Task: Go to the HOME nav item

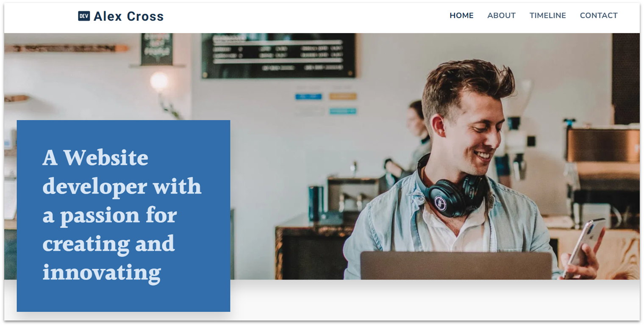Action: [x=461, y=16]
